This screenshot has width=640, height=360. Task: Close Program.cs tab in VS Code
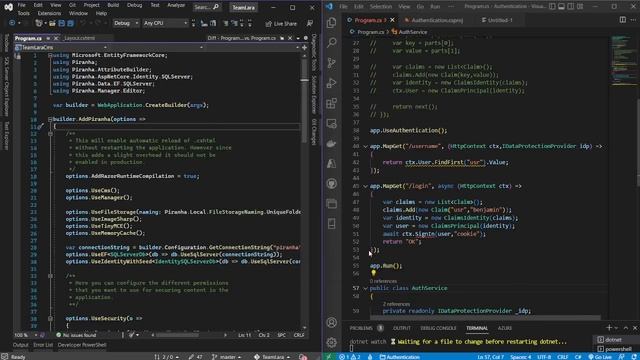coord(392,20)
